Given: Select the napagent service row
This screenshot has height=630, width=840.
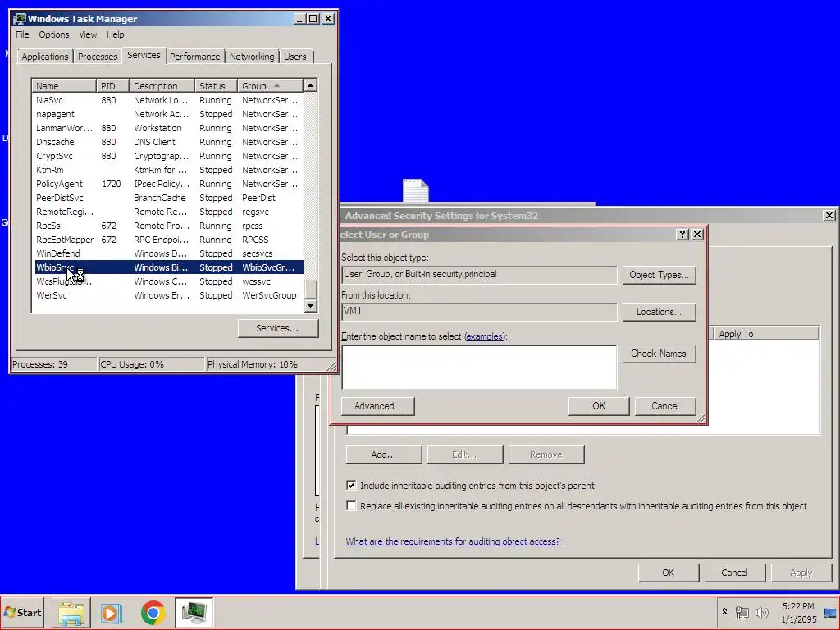Looking at the screenshot, I should [x=169, y=114].
